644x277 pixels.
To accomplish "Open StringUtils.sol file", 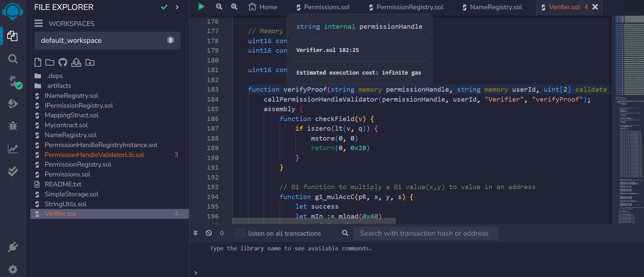I will (65, 204).
